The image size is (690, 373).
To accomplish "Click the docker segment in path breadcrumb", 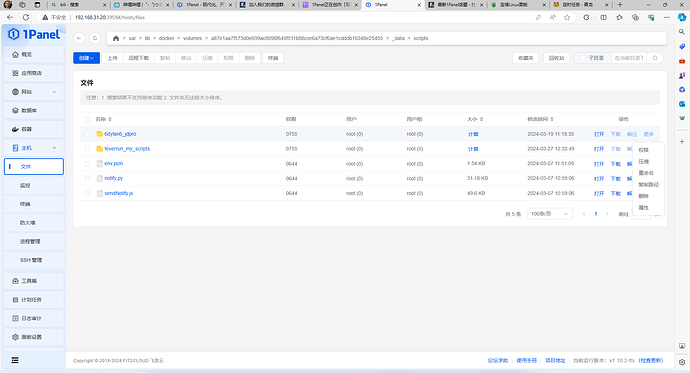I will click(x=166, y=38).
